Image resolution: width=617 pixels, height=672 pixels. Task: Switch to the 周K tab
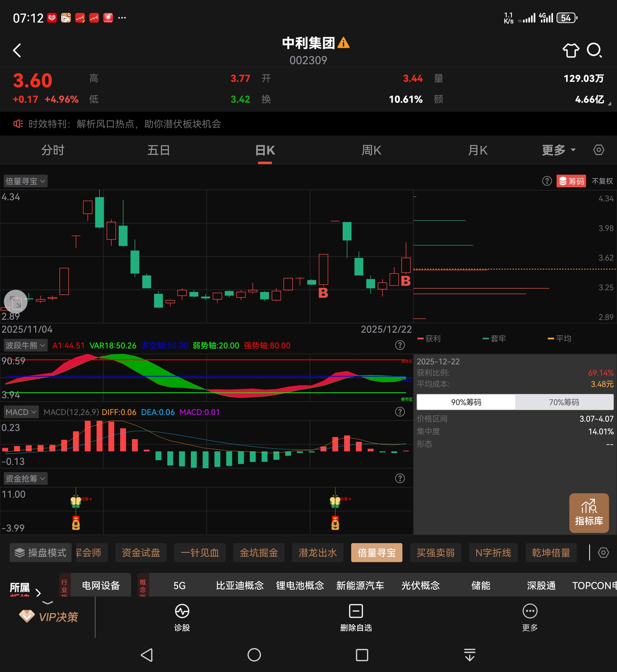click(371, 150)
